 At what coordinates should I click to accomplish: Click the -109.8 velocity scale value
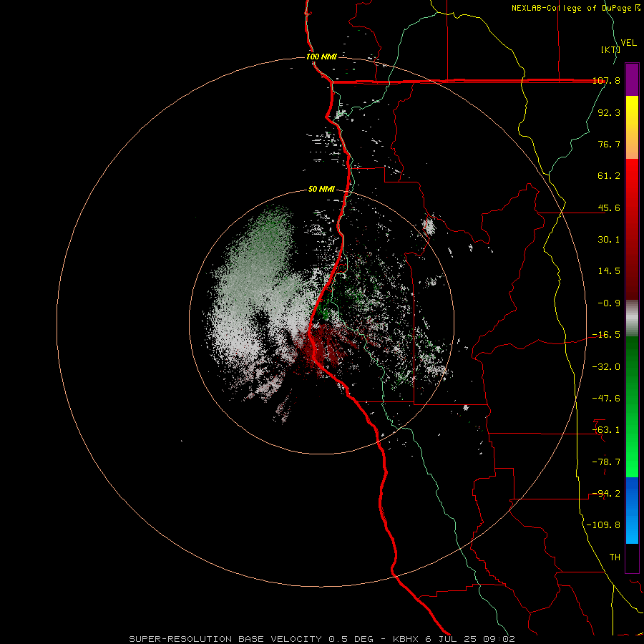pos(604,525)
